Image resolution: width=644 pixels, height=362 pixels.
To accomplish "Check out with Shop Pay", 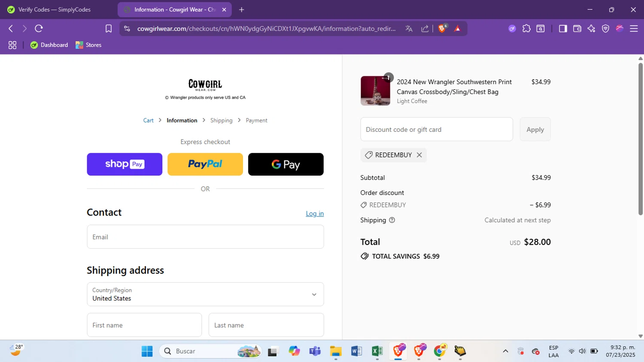I will coord(125,164).
